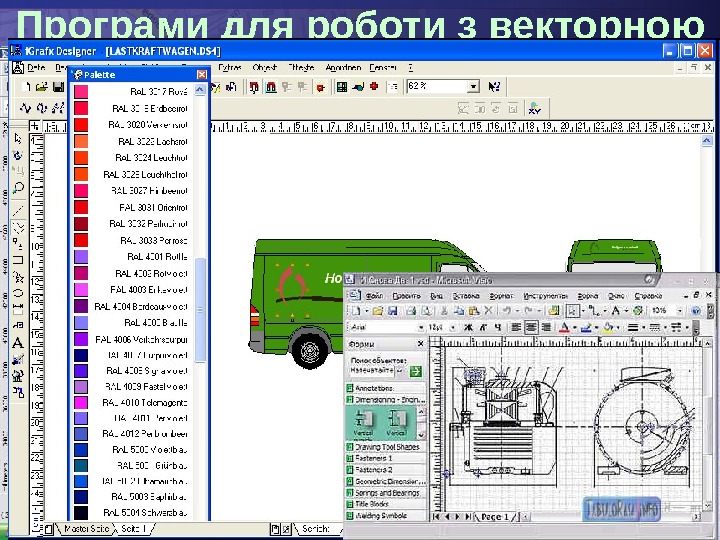Viewport: 720px width, 540px height.
Task: Click the XY coordinates icon in iGrafx
Action: pyautogui.click(x=535, y=109)
